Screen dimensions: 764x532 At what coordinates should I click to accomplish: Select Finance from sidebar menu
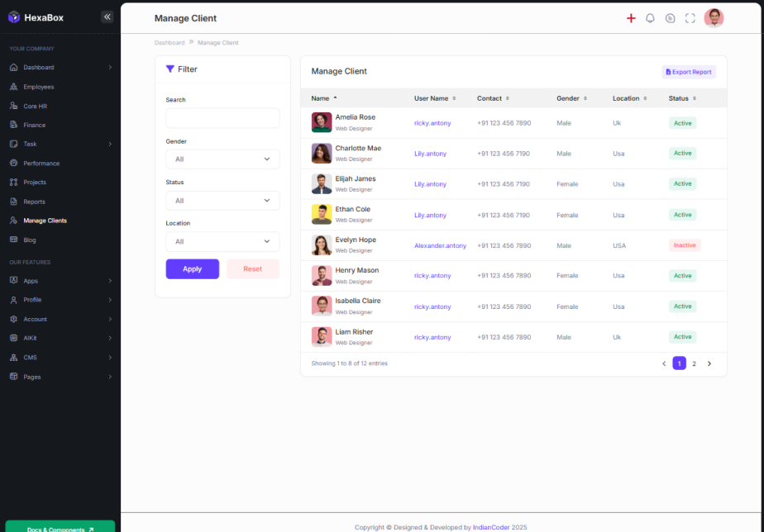34,125
